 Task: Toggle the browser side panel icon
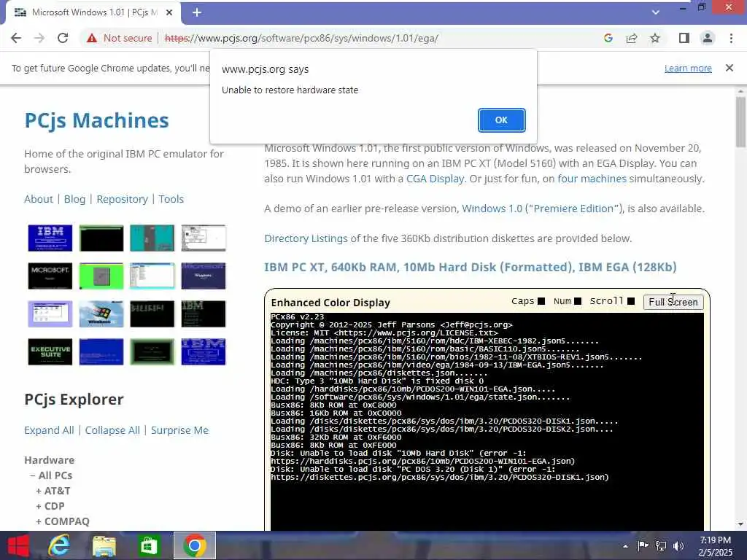click(684, 38)
